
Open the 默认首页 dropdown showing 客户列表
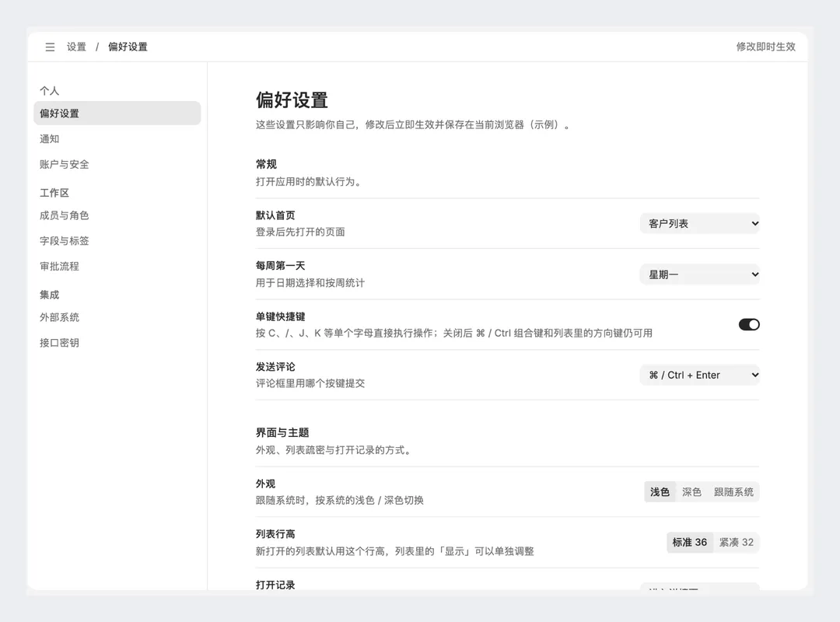tap(700, 223)
